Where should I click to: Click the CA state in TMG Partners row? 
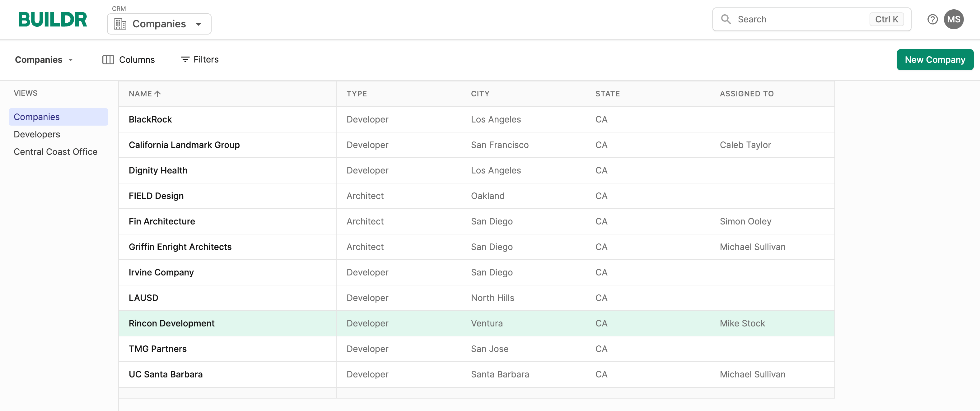pos(601,349)
